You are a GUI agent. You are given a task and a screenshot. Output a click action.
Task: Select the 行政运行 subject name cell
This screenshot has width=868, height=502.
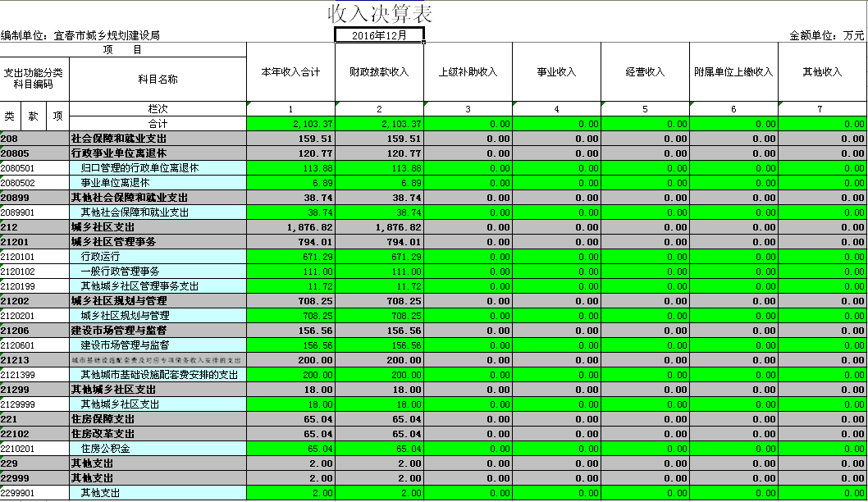158,257
